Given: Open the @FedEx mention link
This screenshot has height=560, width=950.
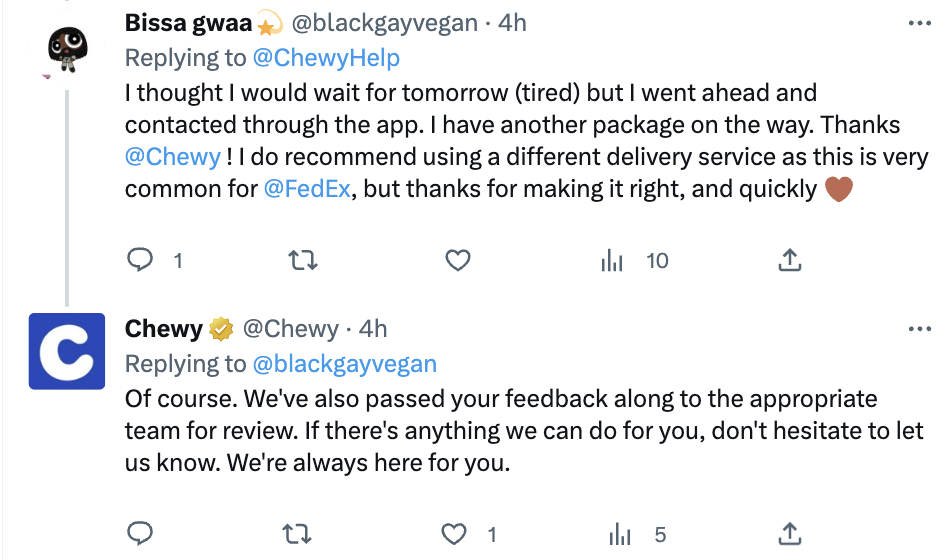Looking at the screenshot, I should 307,188.
